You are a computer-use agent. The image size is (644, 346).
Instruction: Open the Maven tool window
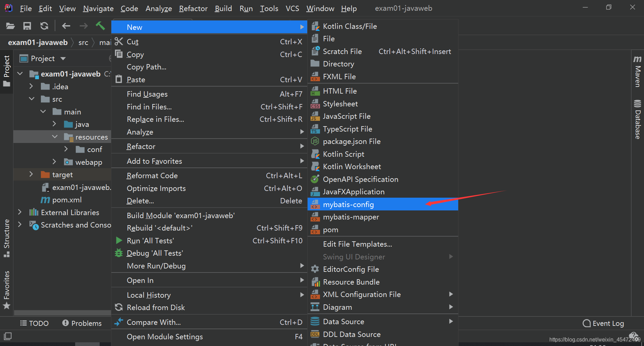[x=638, y=71]
